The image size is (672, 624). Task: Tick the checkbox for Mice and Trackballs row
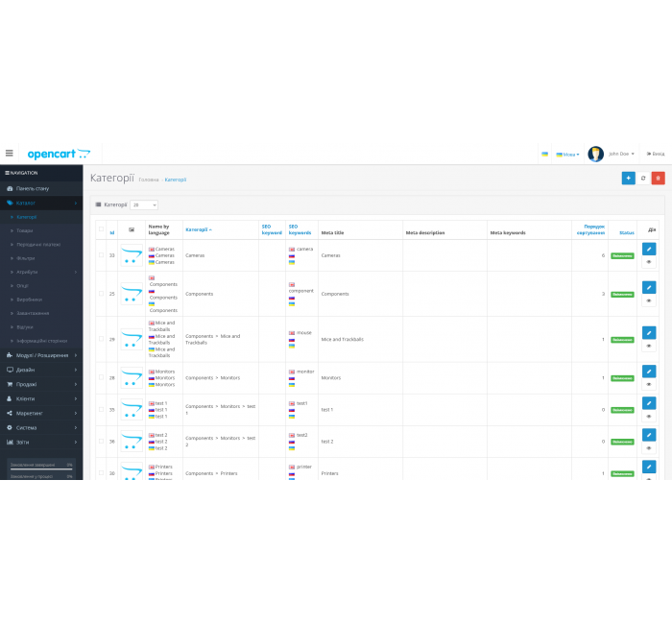(101, 339)
